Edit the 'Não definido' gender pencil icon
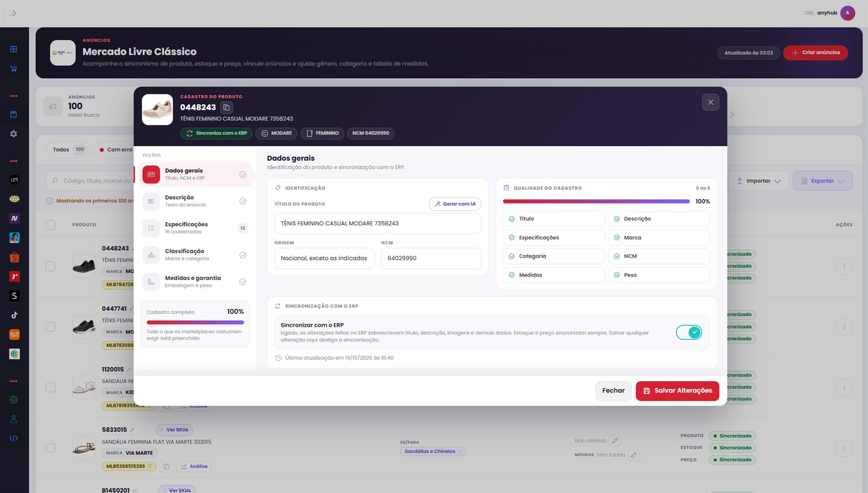 [x=615, y=441]
